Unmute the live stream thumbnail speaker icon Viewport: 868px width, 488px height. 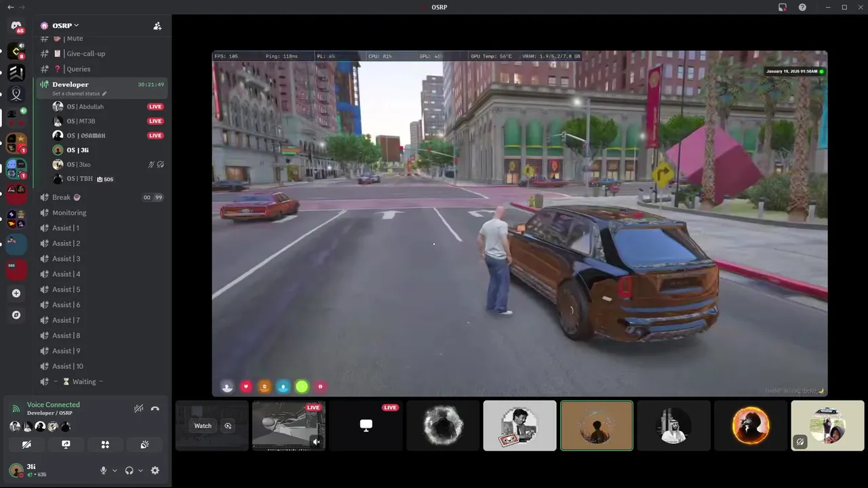click(x=316, y=442)
